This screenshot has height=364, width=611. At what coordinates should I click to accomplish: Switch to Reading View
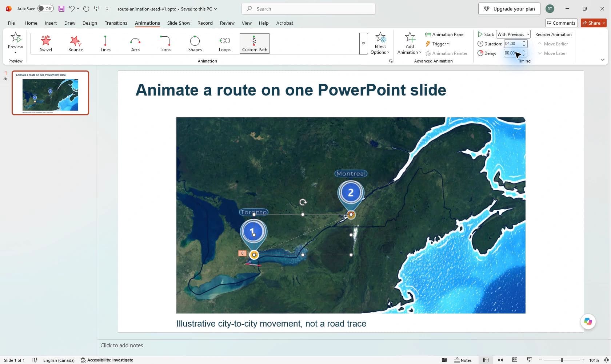[x=515, y=360]
